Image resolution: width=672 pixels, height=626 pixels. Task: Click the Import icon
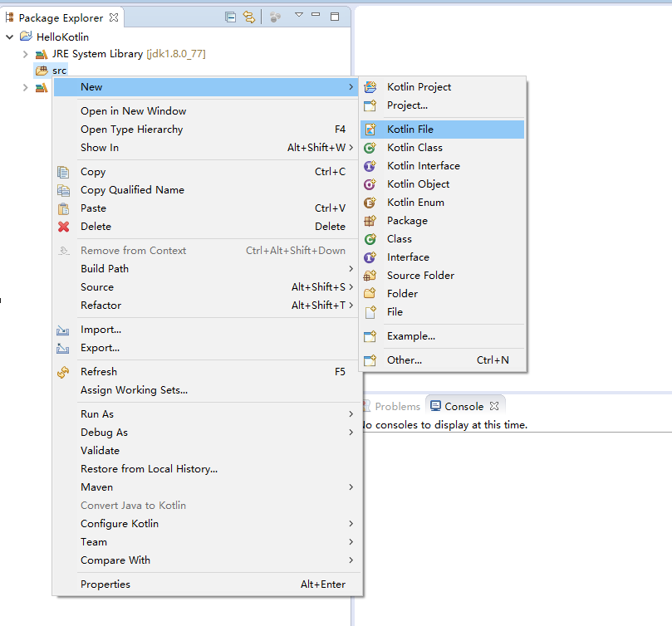point(62,330)
